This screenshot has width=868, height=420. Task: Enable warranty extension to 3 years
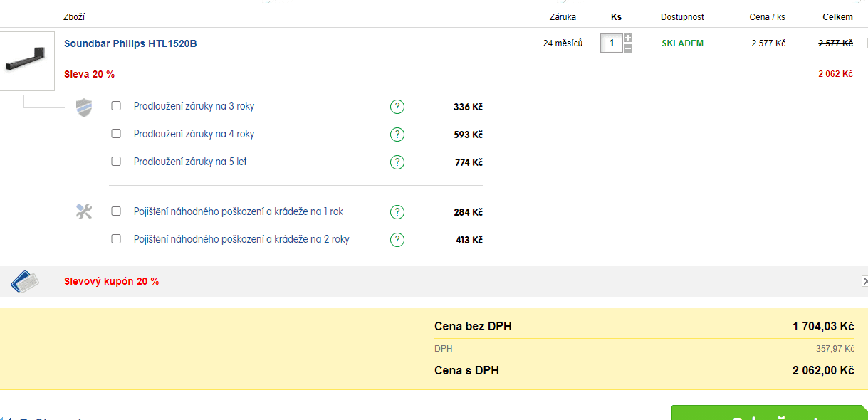click(116, 106)
